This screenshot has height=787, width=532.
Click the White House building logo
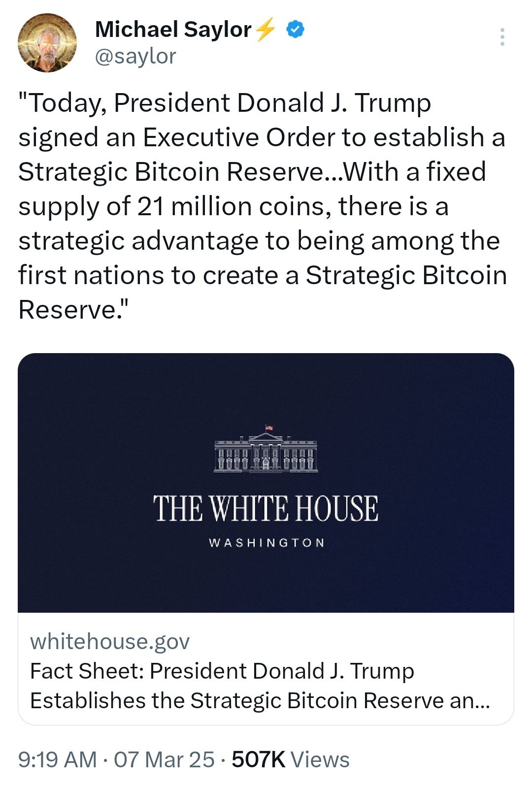point(266,449)
